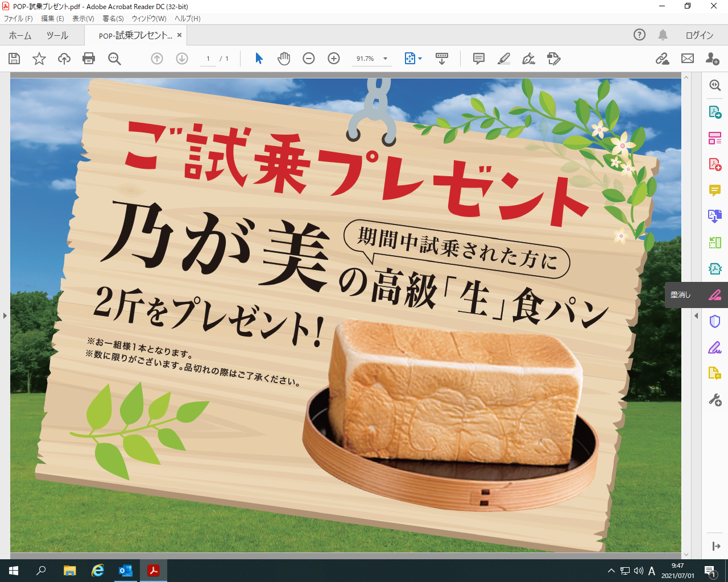Share with others person icon
Viewport: 728px width, 582px height.
pos(713,59)
